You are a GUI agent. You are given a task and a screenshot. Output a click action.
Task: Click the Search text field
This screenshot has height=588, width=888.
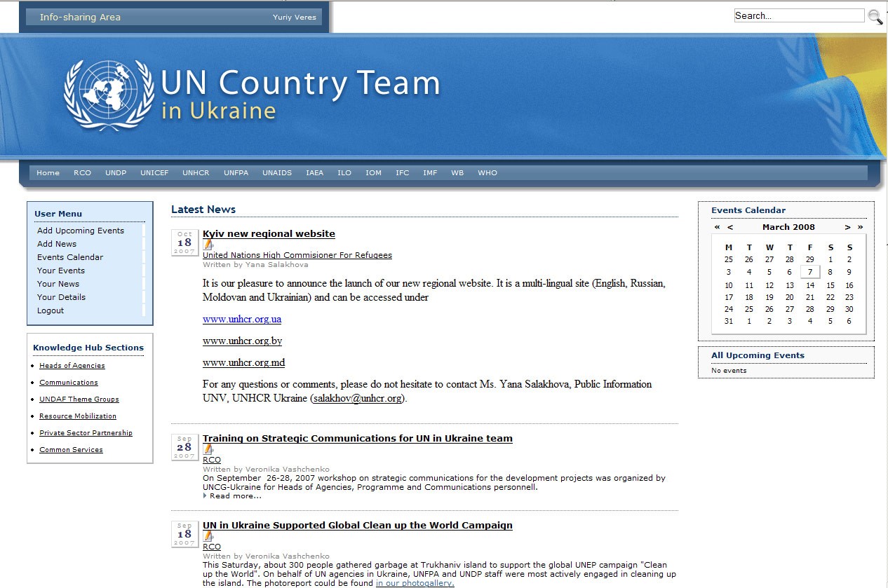[799, 15]
